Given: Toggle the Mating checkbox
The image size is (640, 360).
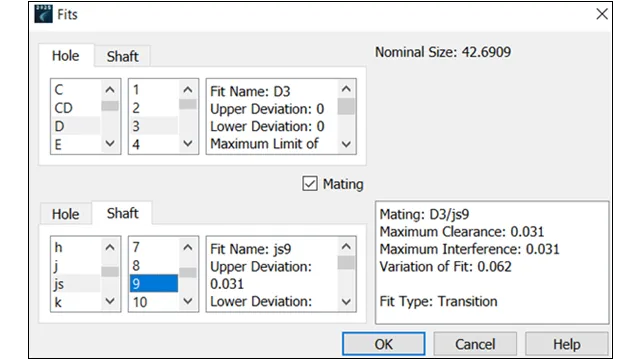Looking at the screenshot, I should (310, 184).
